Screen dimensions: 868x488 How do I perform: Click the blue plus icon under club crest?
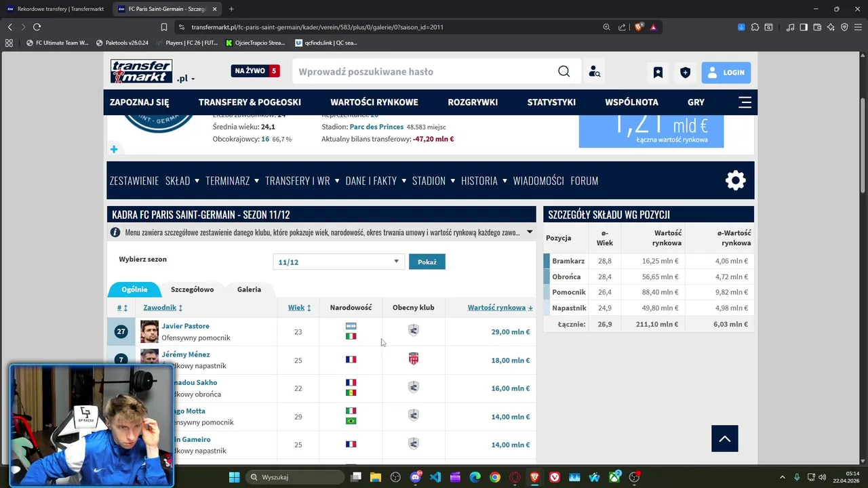click(114, 149)
